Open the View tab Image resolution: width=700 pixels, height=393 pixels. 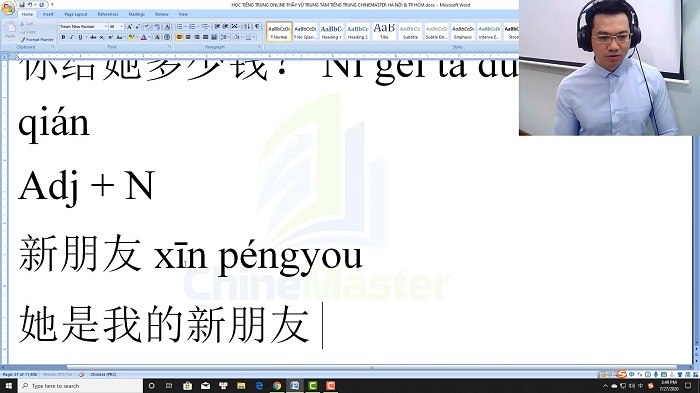(x=183, y=14)
